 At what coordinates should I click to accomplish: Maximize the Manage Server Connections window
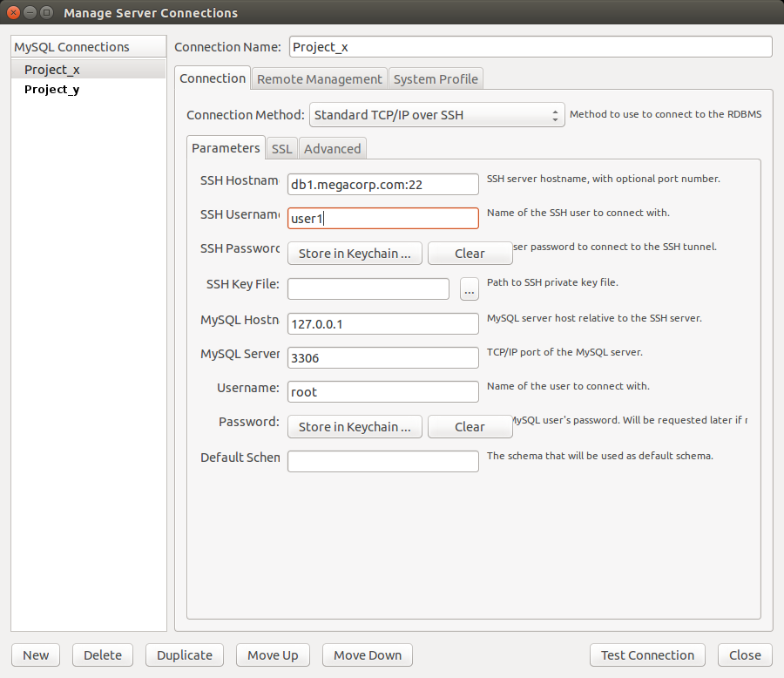pos(47,13)
